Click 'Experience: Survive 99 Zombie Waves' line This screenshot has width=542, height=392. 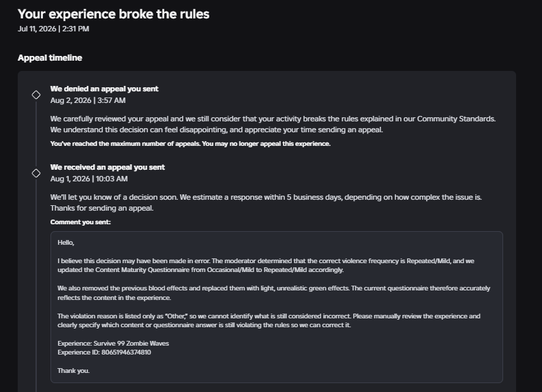pos(113,344)
